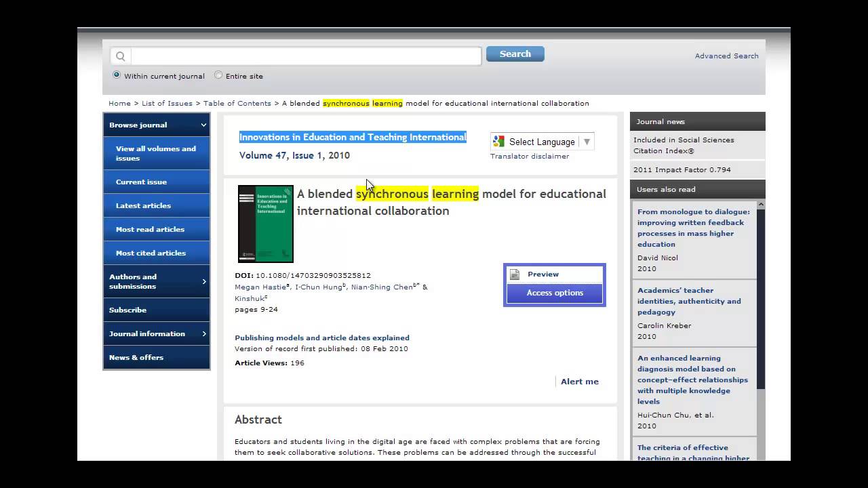
Task: Open the journal cover thumbnail
Action: (266, 224)
